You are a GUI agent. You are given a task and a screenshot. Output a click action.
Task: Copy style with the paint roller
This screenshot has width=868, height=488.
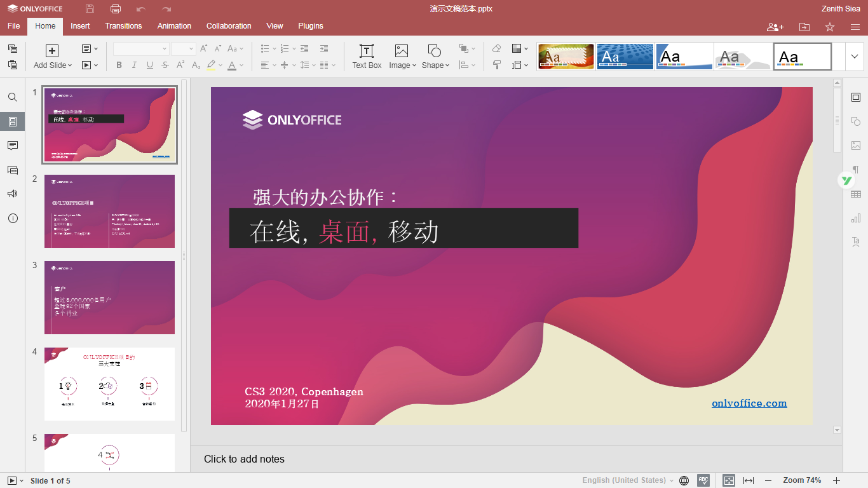coord(497,65)
